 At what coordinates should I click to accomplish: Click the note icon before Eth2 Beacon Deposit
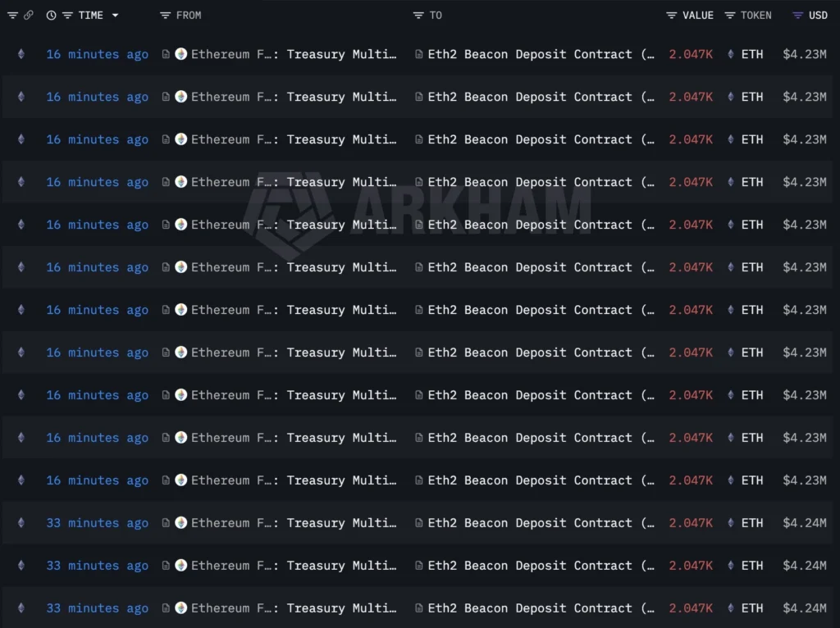point(418,54)
